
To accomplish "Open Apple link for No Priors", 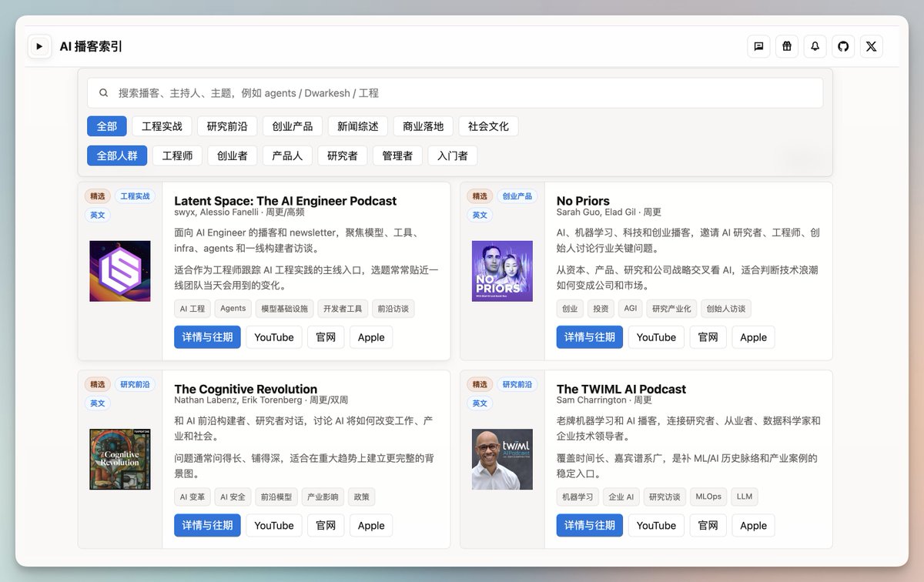I will (x=753, y=337).
